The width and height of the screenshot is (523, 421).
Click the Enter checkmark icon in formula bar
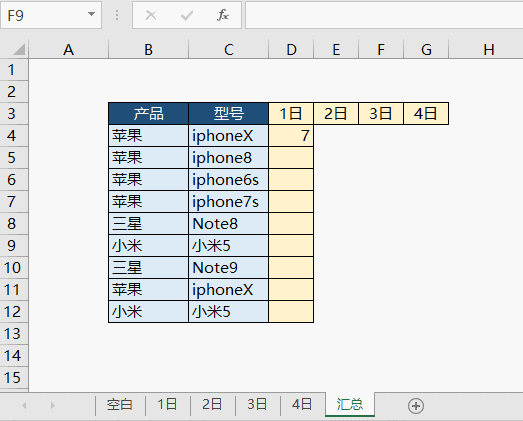tap(187, 15)
